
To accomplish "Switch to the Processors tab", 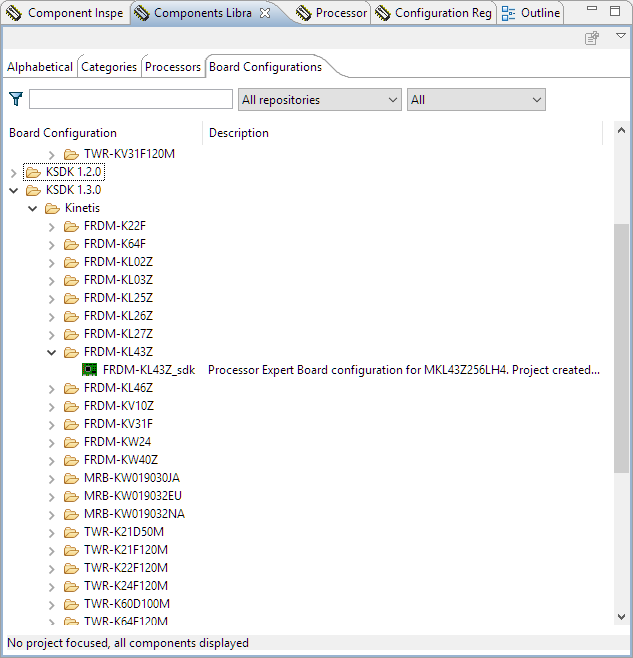I will [173, 67].
